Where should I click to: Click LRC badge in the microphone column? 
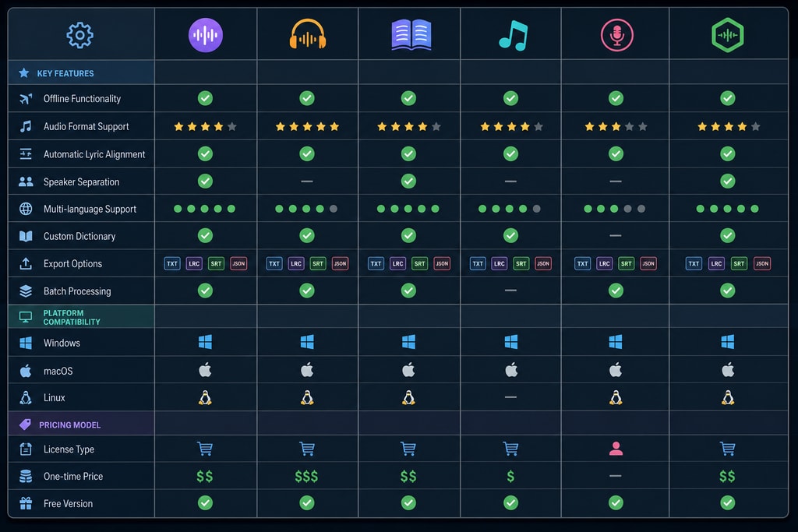[605, 263]
